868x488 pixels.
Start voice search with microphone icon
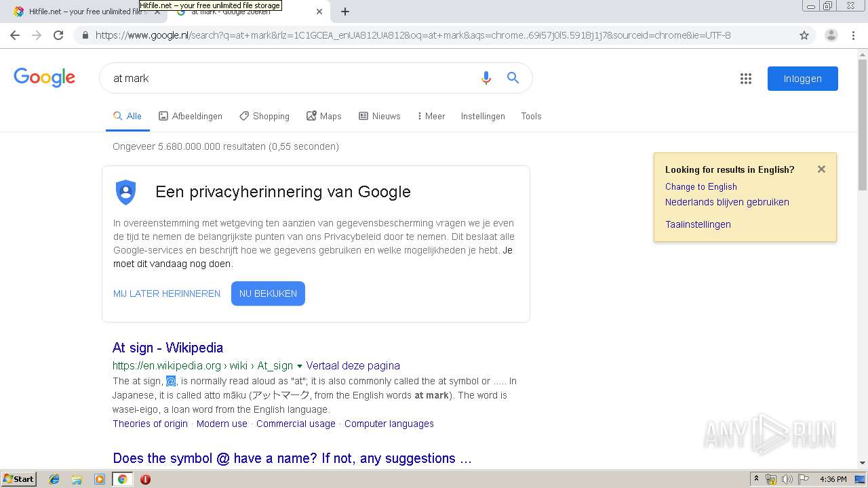[x=486, y=78]
